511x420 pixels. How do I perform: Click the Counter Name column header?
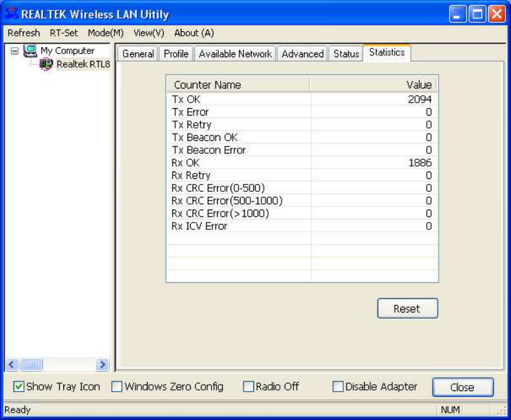pos(238,85)
